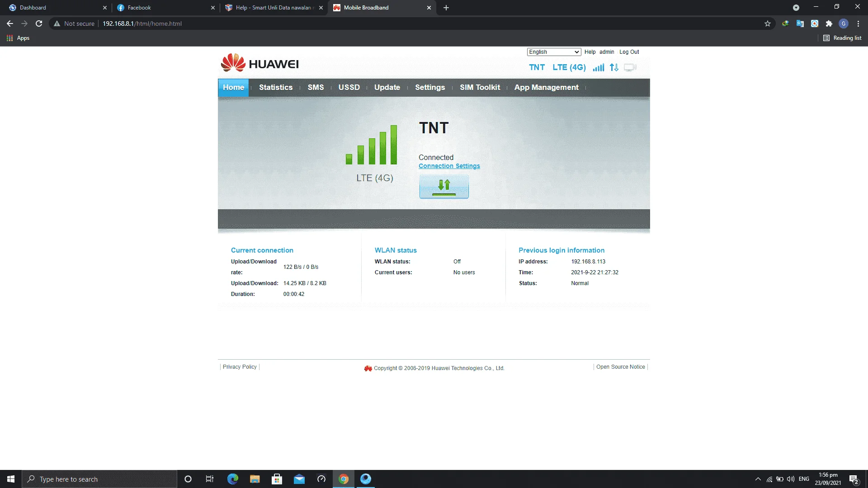This screenshot has height=488, width=868.
Task: Click the taskbar search box
Action: click(99, 479)
